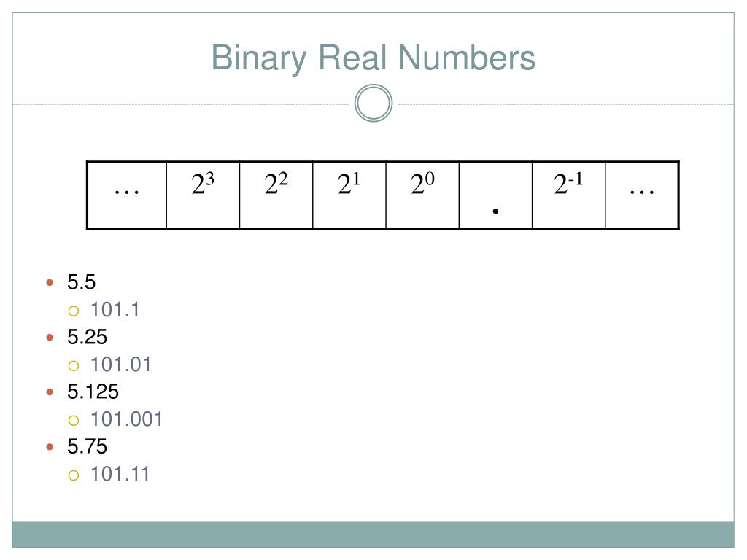This screenshot has height=560, width=747.
Task: Select the 2⁰ table cell
Action: click(422, 195)
